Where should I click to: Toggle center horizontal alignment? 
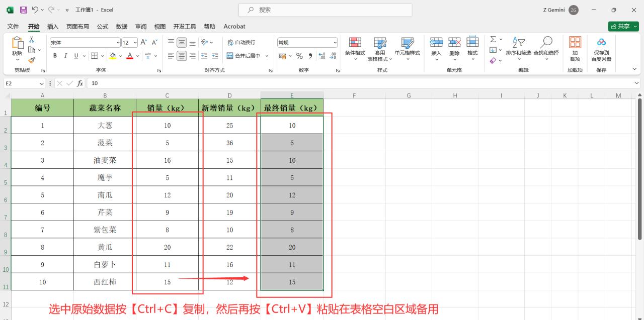coord(182,56)
